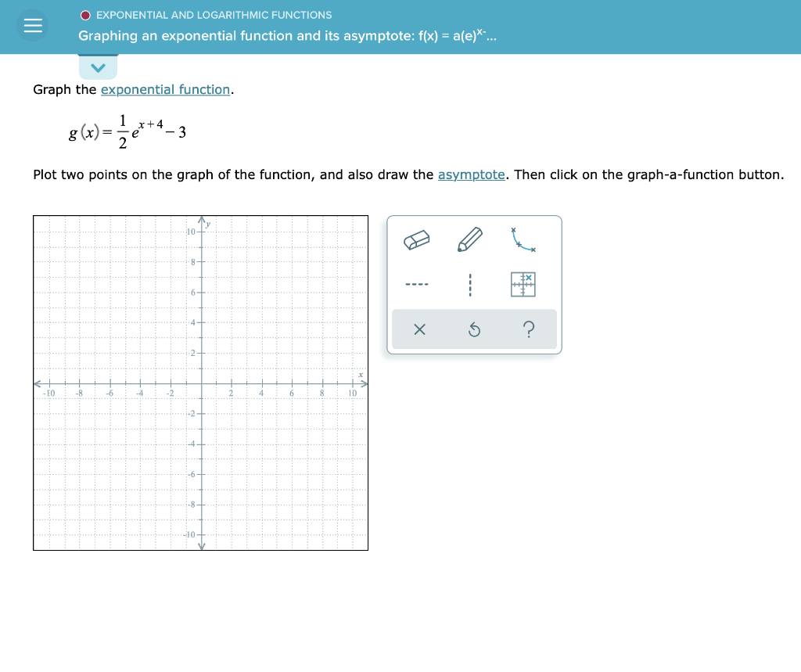This screenshot has height=672, width=801.
Task: Click the origin of the coordinate graph
Action: click(201, 383)
